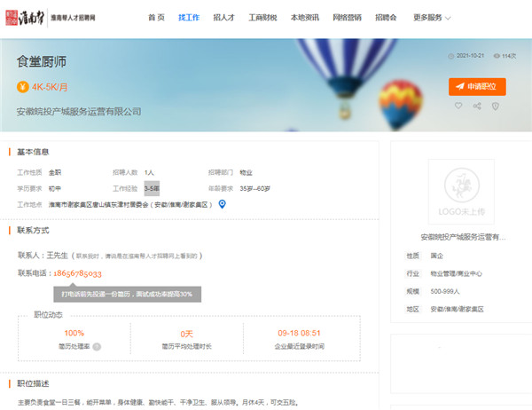The height and width of the screenshot is (410, 532).
Task: Click the LOGO未上传 company logo placeholder
Action: click(x=461, y=192)
